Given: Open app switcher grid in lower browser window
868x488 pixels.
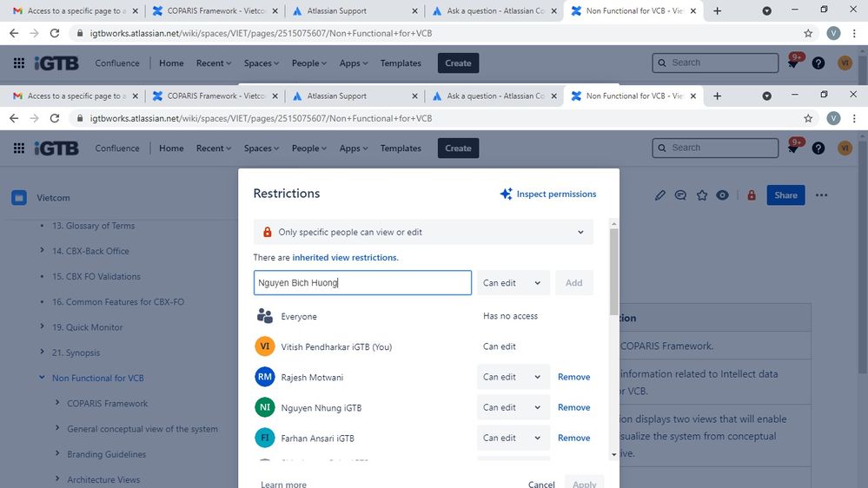Looking at the screenshot, I should (19, 148).
